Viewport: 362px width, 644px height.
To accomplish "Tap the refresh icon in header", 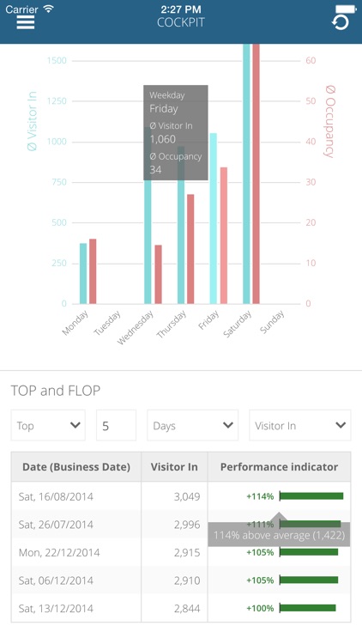I will click(341, 22).
